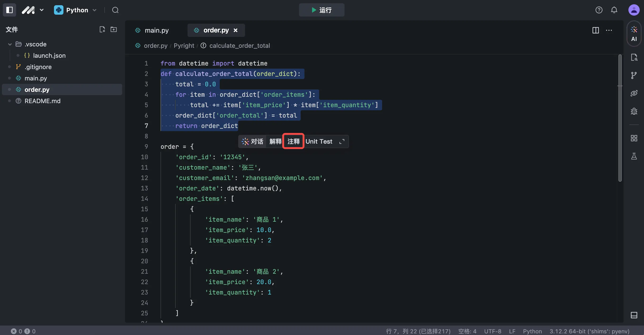Change UTF-8 file encoding
The height and width of the screenshot is (335, 644).
[x=492, y=331]
